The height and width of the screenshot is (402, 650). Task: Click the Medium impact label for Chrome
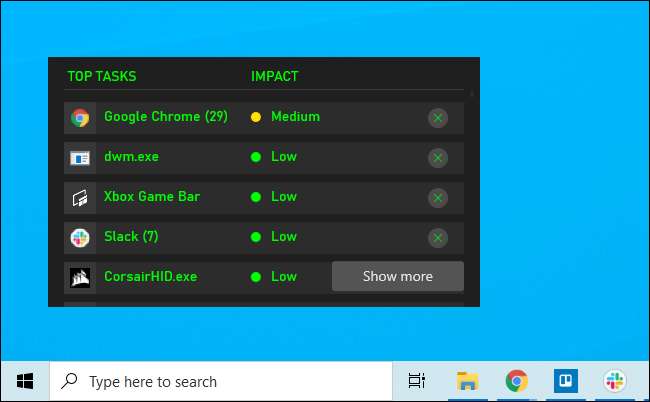pos(296,116)
